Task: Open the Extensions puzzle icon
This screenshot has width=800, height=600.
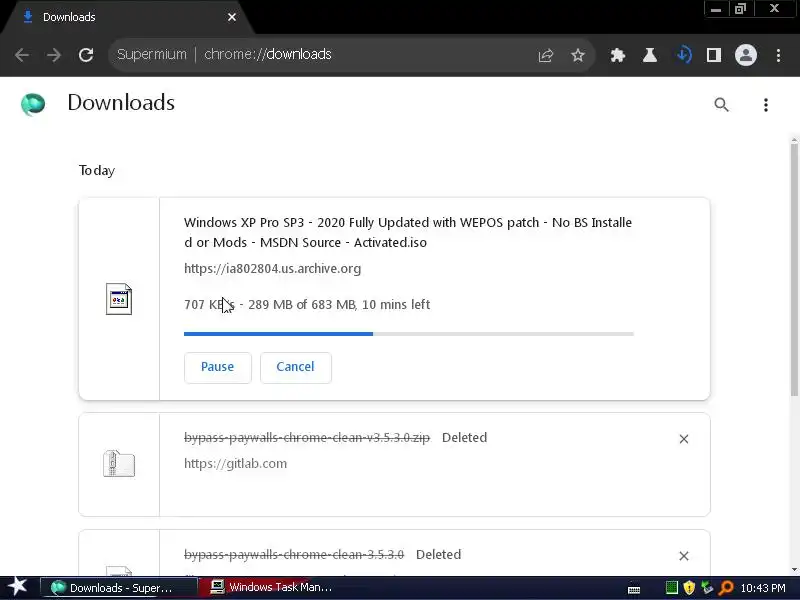Action: click(x=617, y=55)
